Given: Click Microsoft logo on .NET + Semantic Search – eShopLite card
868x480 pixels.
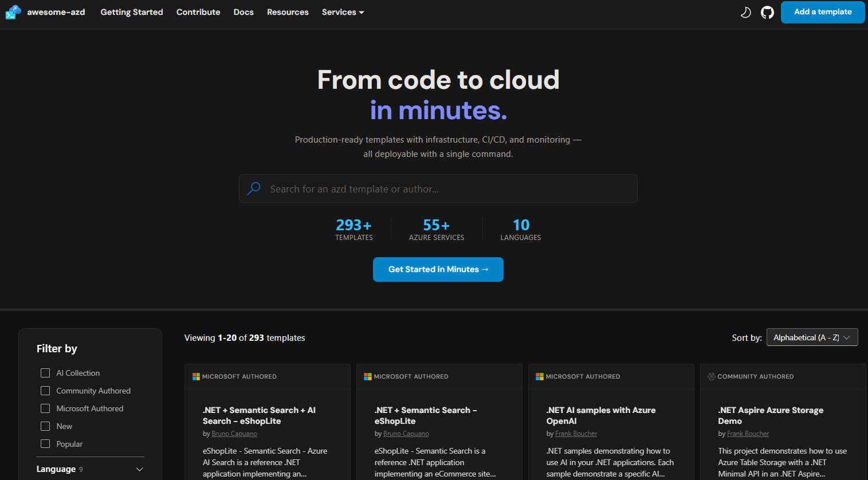Looking at the screenshot, I should [368, 376].
